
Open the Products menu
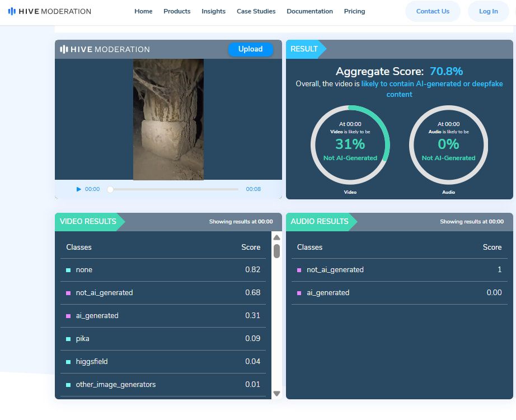[177, 11]
